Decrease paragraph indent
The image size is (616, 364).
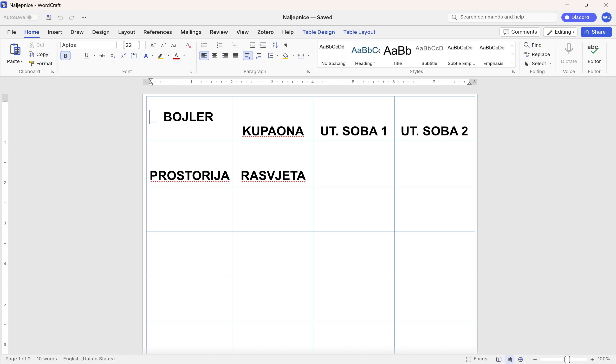point(253,45)
